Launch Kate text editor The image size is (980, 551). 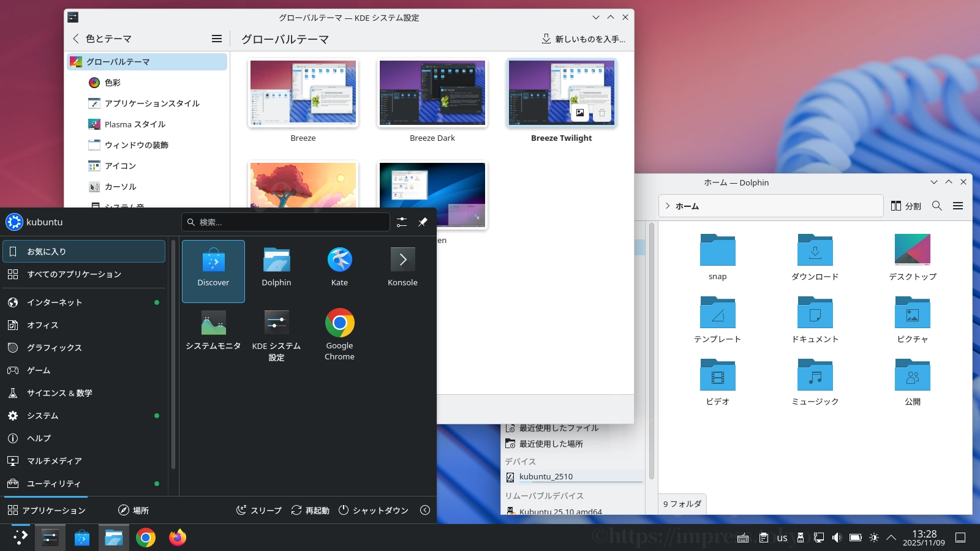click(339, 271)
